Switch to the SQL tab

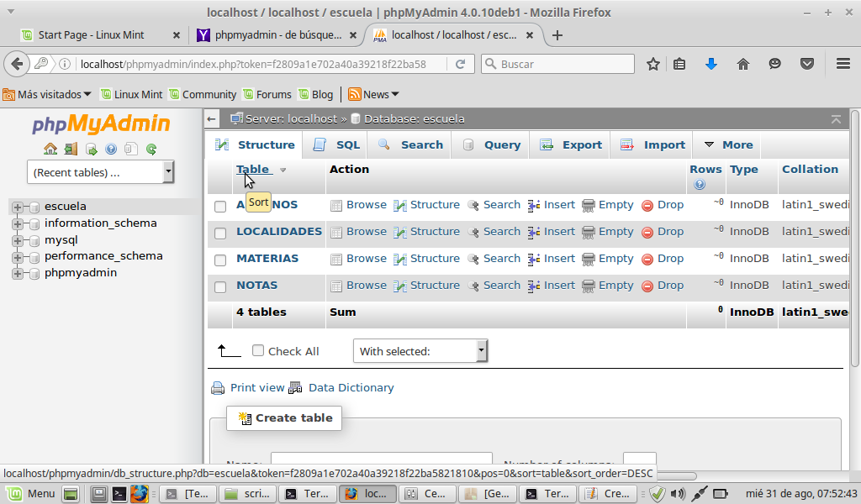(337, 144)
